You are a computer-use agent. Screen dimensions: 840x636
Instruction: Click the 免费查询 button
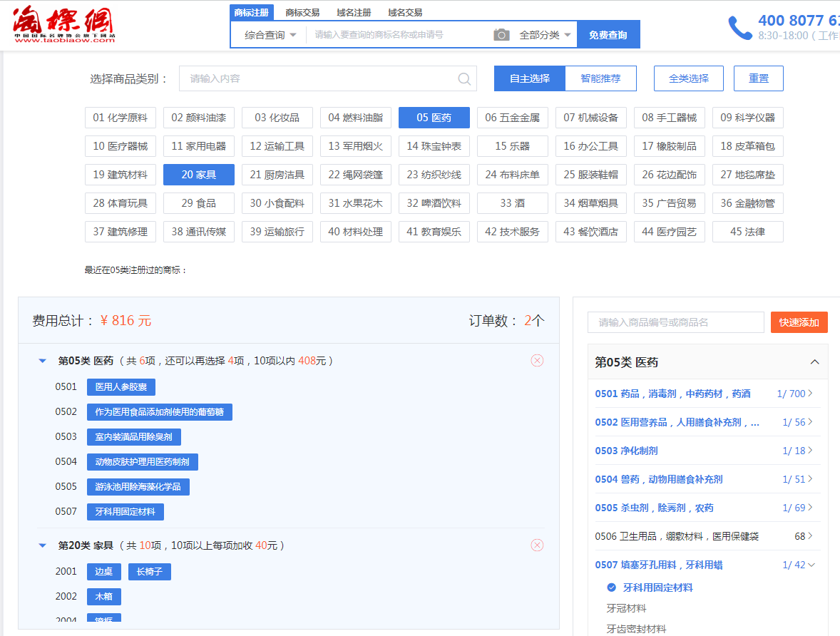[x=608, y=35]
